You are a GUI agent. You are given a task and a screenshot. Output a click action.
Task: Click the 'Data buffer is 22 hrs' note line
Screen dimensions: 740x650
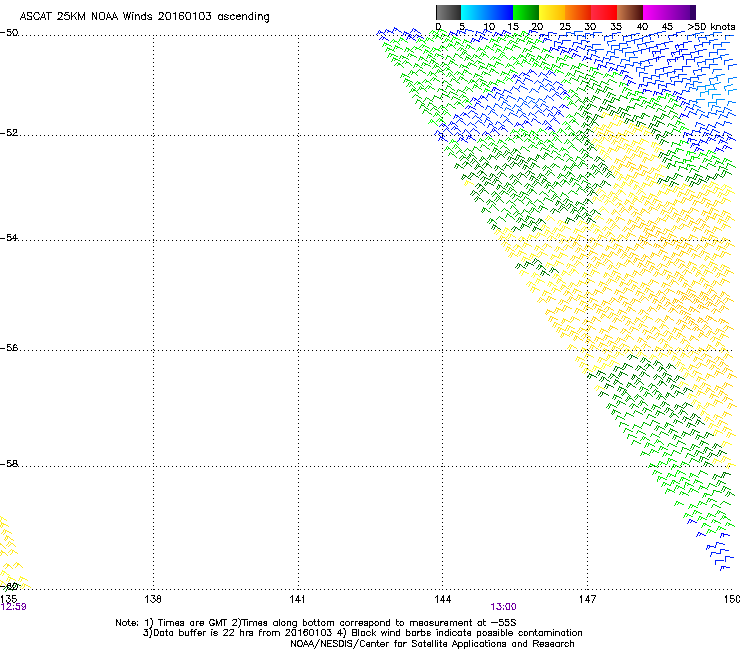(x=362, y=633)
